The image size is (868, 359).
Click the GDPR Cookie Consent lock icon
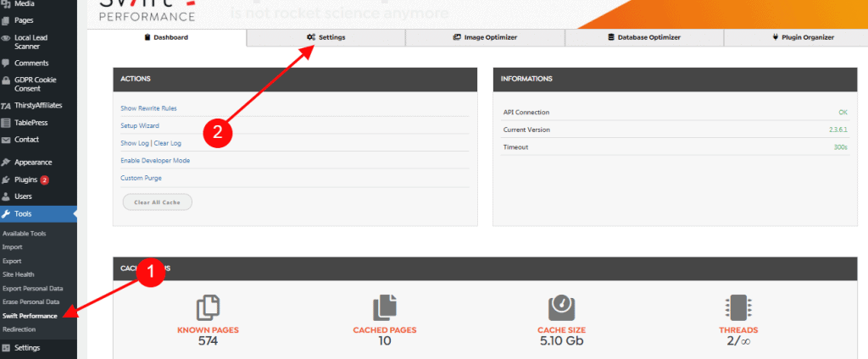(x=6, y=80)
